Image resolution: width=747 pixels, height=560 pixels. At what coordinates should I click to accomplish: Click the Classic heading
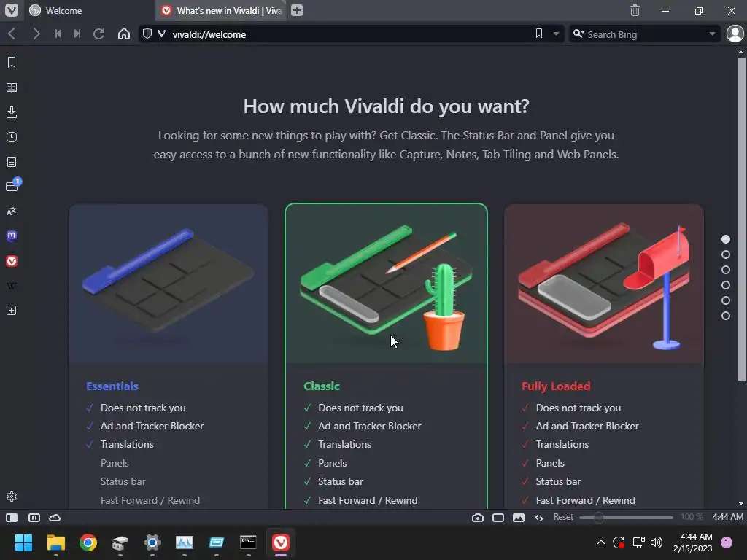coord(322,386)
